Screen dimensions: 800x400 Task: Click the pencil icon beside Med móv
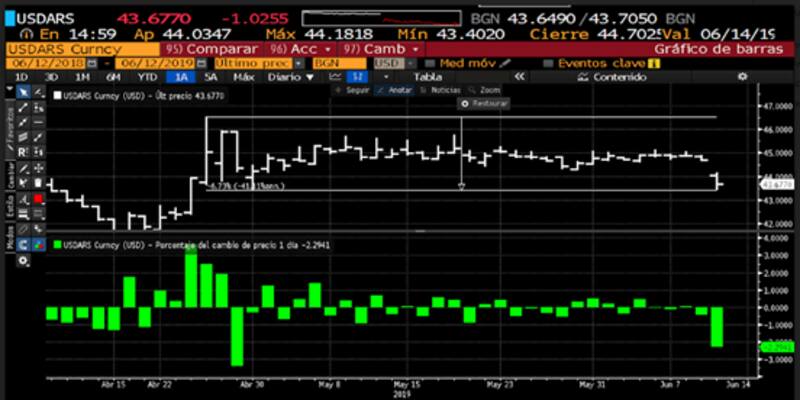[504, 62]
